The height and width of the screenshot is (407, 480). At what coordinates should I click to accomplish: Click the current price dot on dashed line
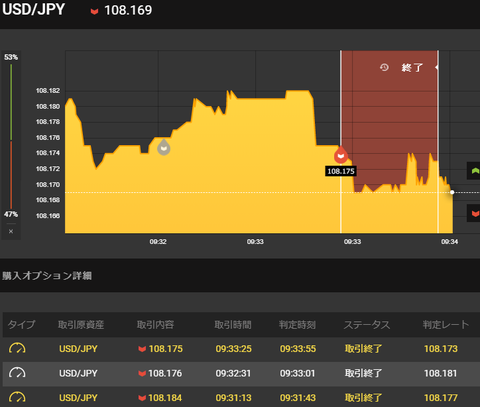pos(452,192)
